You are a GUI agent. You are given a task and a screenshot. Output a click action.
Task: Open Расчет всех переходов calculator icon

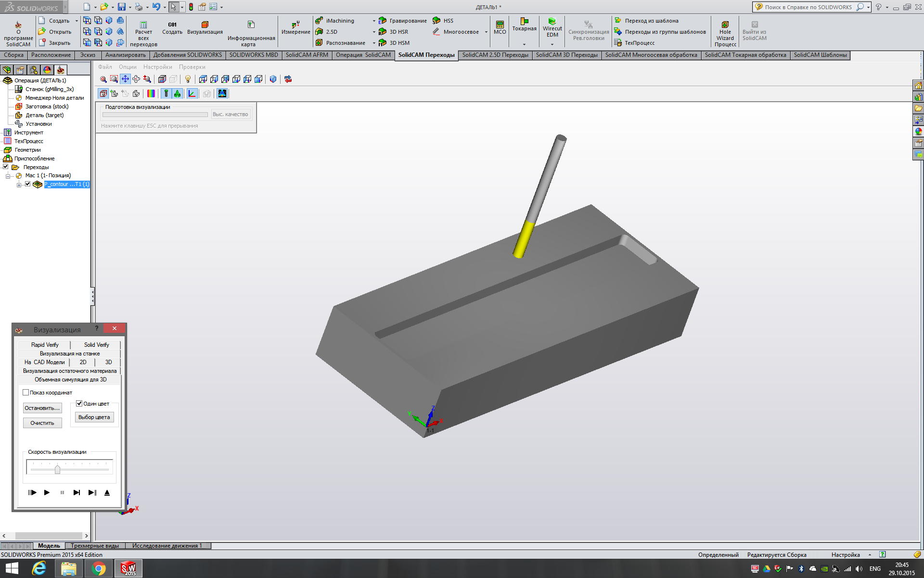point(143,25)
